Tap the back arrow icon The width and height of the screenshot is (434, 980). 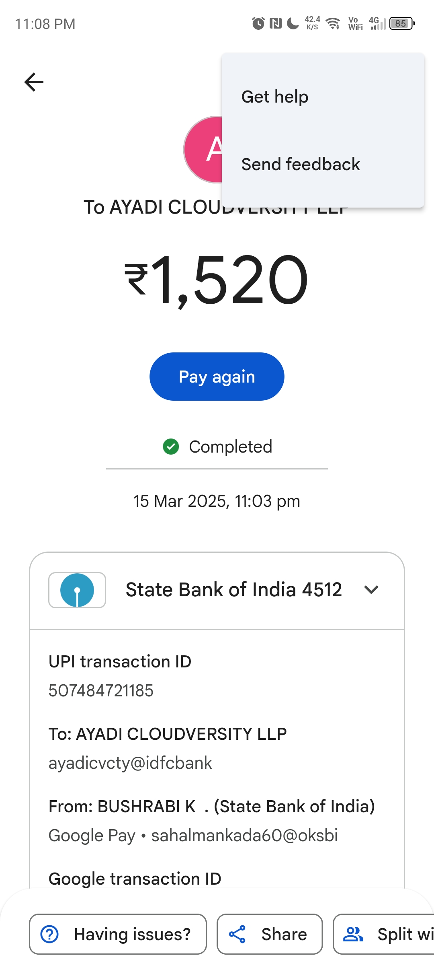tap(34, 82)
